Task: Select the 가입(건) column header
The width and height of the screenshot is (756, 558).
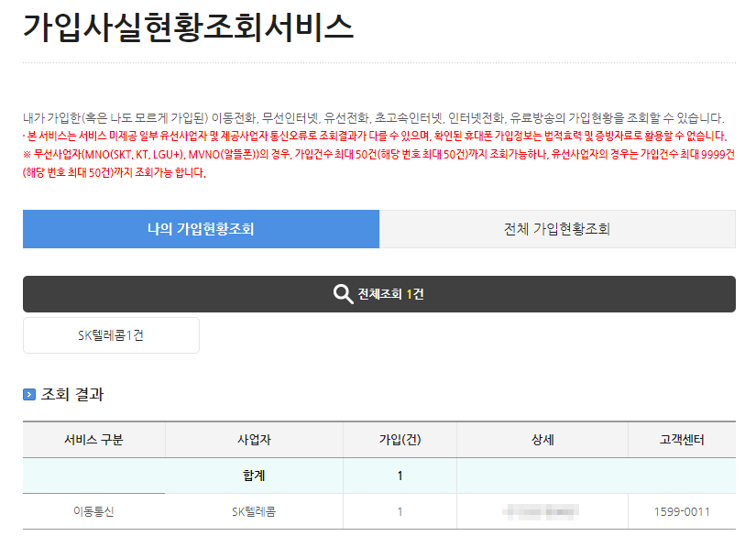Action: (x=400, y=440)
